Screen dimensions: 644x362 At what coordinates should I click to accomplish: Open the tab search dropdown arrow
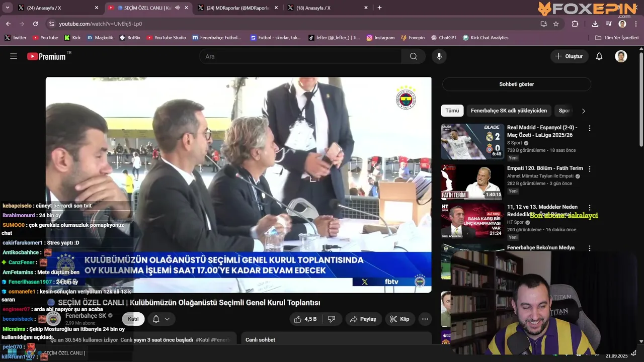point(8,8)
